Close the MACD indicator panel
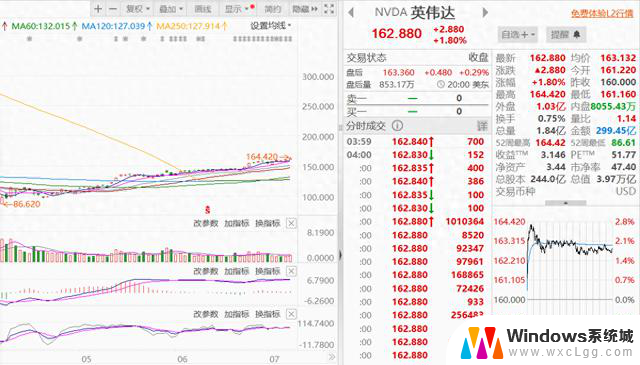This screenshot has width=640, height=365. point(291,271)
